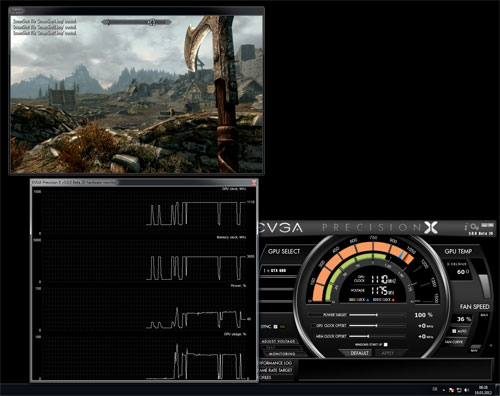Click the Memory clock graph in hardware monitor
500x396 pixels.
(144, 260)
